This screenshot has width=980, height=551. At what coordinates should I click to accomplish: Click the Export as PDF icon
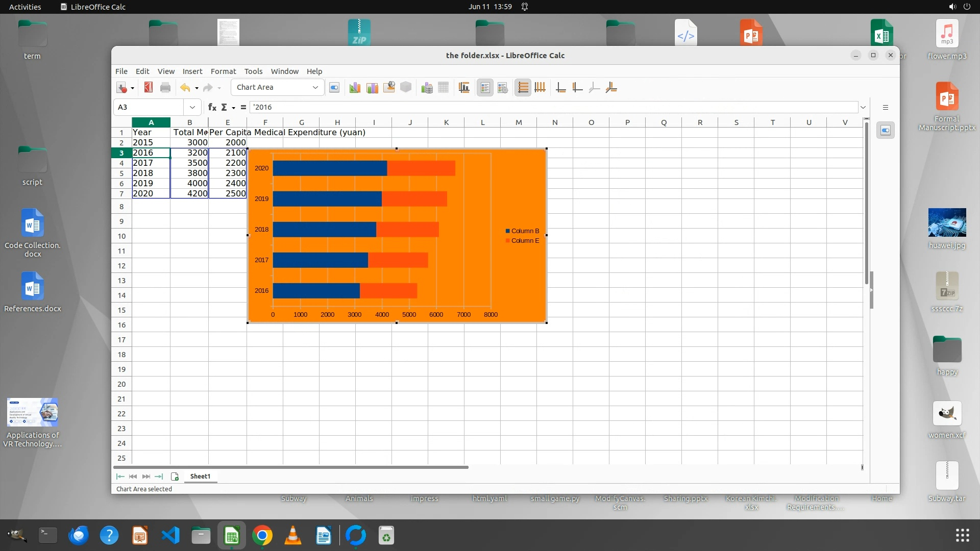(x=149, y=88)
